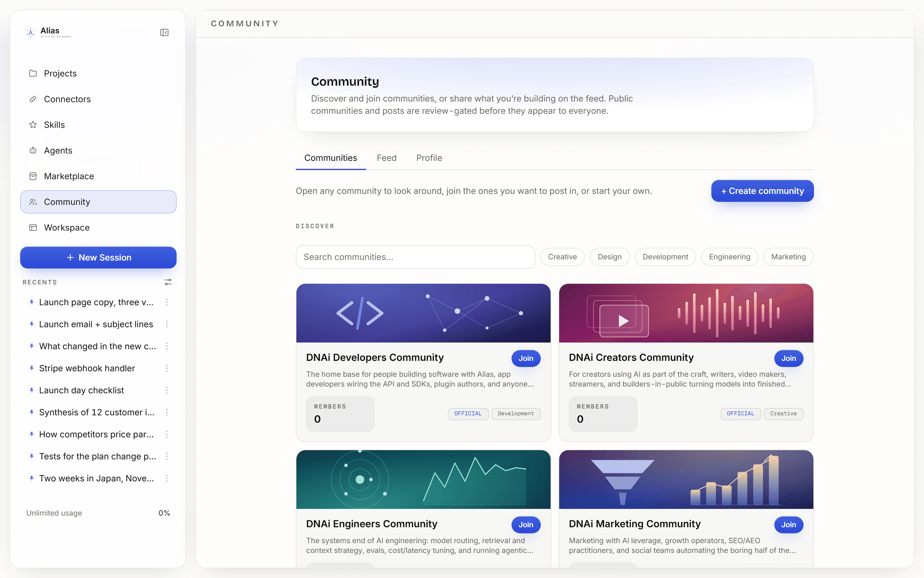Click the Alias logo
Screen dimensions: 924x578
pos(49,32)
